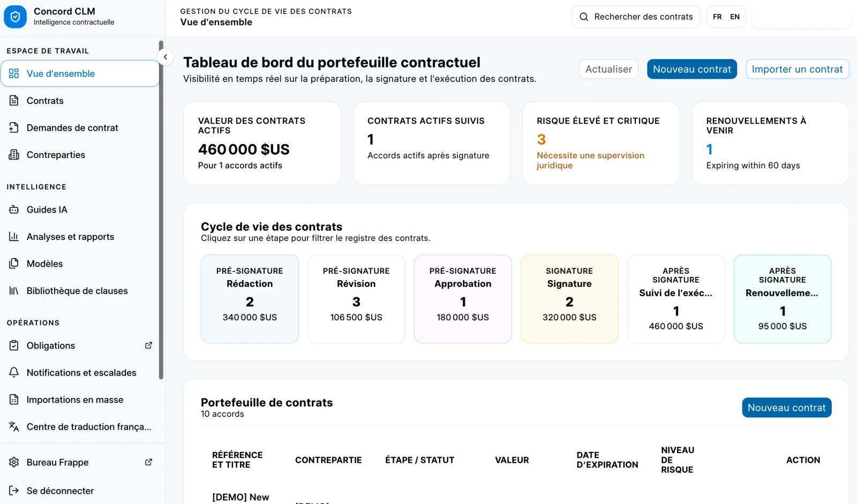
Task: Click the Renouvellements à venir card
Action: click(x=770, y=144)
